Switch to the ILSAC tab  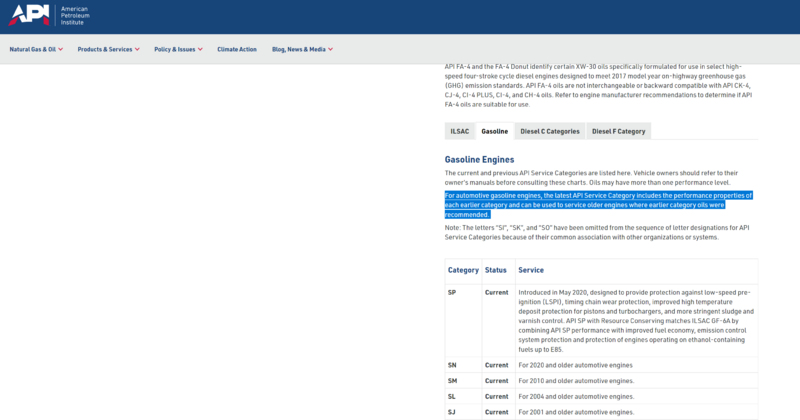pos(460,131)
